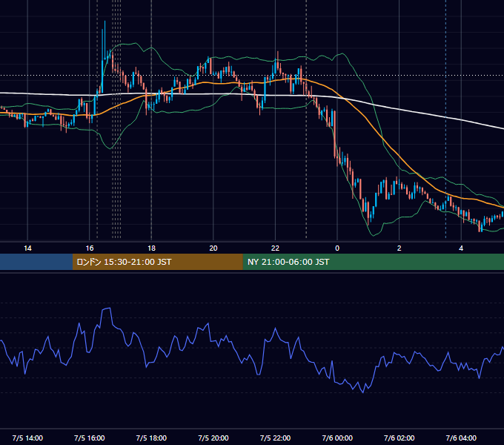
Task: Click the 16 hour label on the axis
Action: (x=90, y=248)
